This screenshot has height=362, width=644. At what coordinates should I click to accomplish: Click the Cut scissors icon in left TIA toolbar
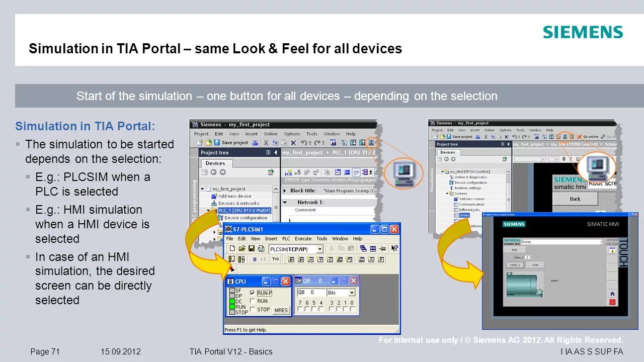point(266,142)
